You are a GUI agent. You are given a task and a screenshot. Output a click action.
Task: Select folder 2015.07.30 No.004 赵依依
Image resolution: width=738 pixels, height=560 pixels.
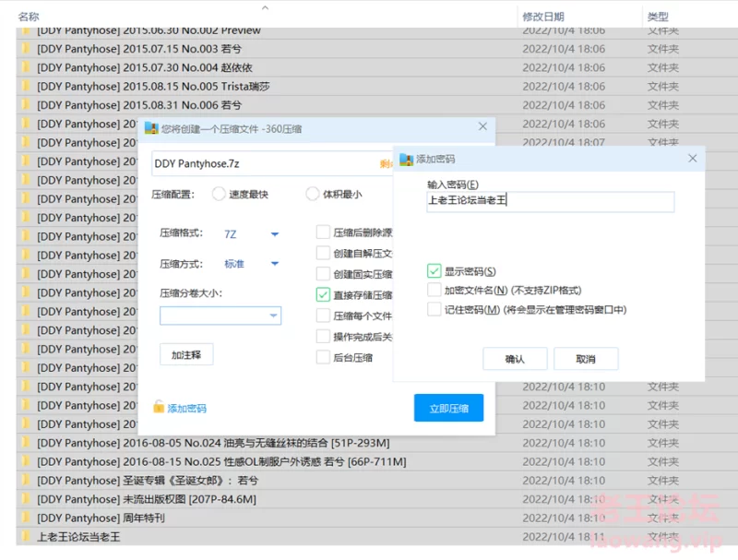click(x=145, y=67)
